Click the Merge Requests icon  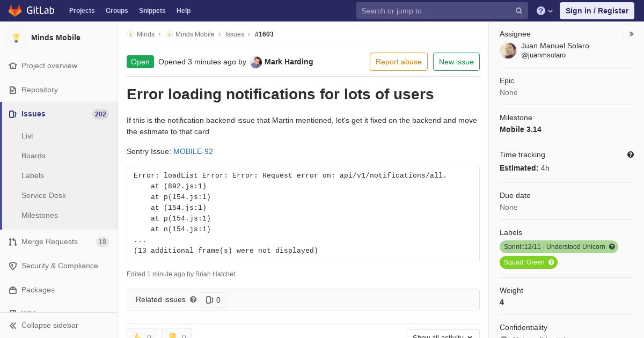pos(13,242)
